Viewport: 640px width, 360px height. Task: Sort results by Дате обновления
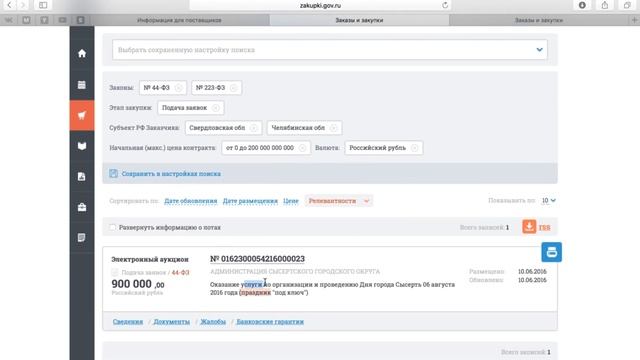[x=191, y=201]
